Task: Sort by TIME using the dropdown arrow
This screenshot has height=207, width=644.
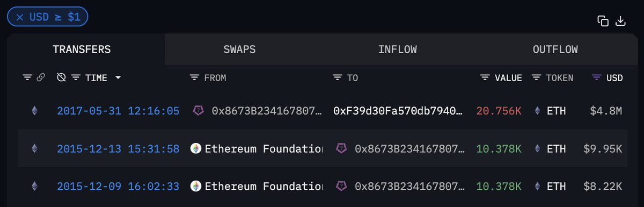Action: [118, 78]
